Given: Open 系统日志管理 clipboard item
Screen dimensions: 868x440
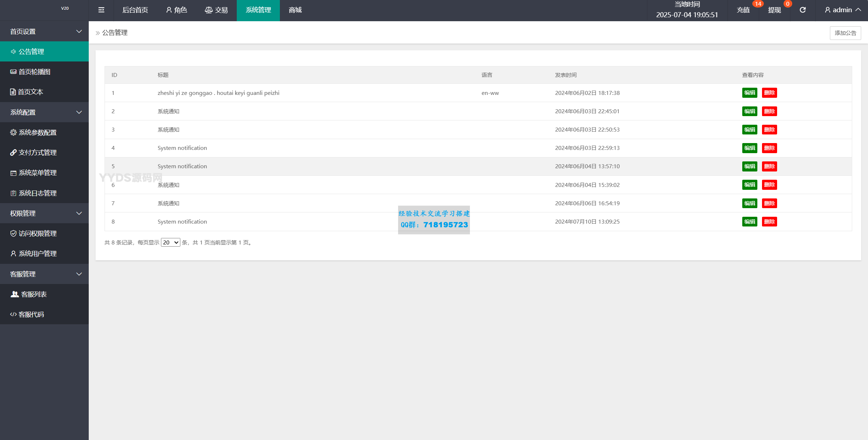Looking at the screenshot, I should [x=37, y=193].
